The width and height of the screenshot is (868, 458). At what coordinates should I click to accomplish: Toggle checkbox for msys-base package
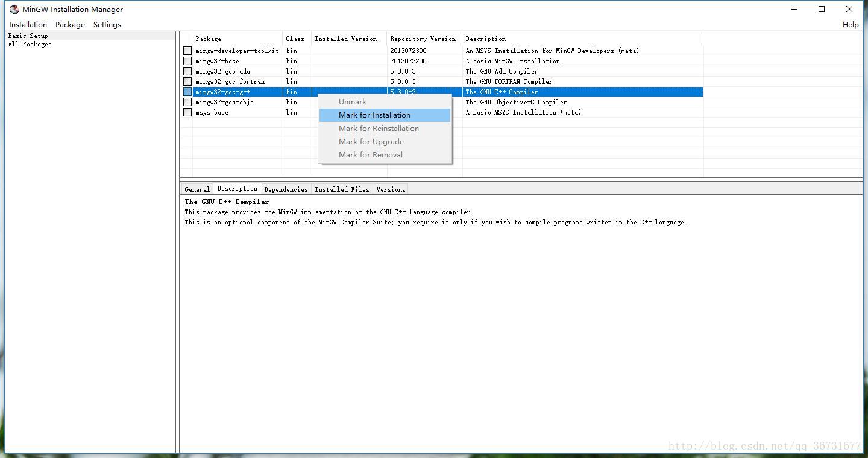pos(187,112)
